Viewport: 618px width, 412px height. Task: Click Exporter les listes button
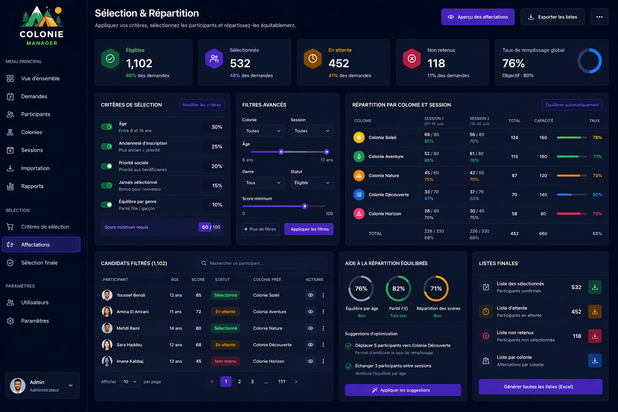point(553,17)
